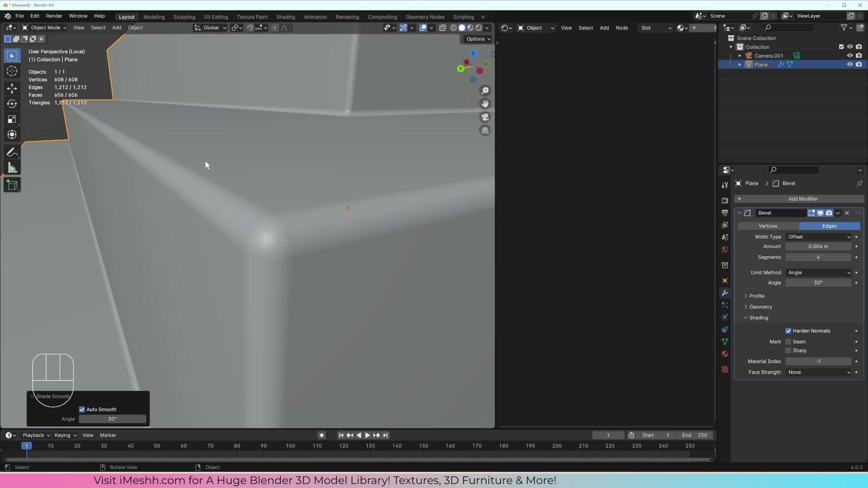Uncheck Harden Normals
The height and width of the screenshot is (488, 868).
tap(788, 331)
